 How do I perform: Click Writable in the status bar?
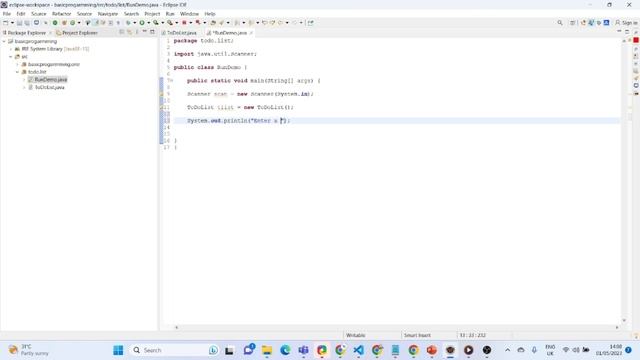point(356,335)
